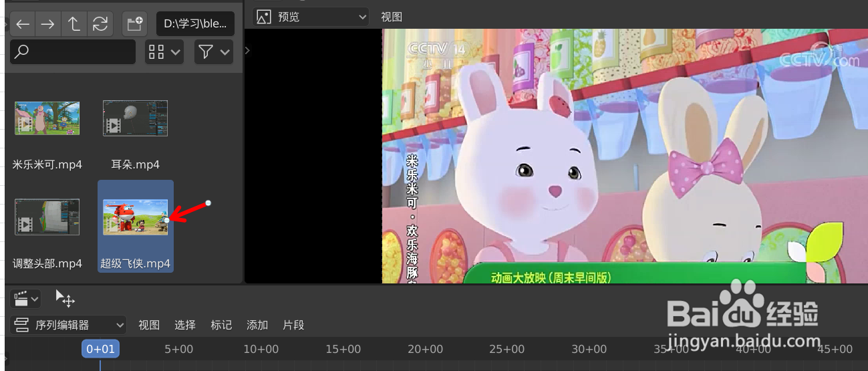Screen dimensions: 868x371
Task: Edit the D:\学习 directory path field
Action: [x=195, y=24]
